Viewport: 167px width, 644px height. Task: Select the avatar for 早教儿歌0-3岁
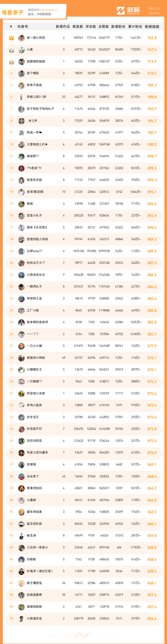[21, 97]
